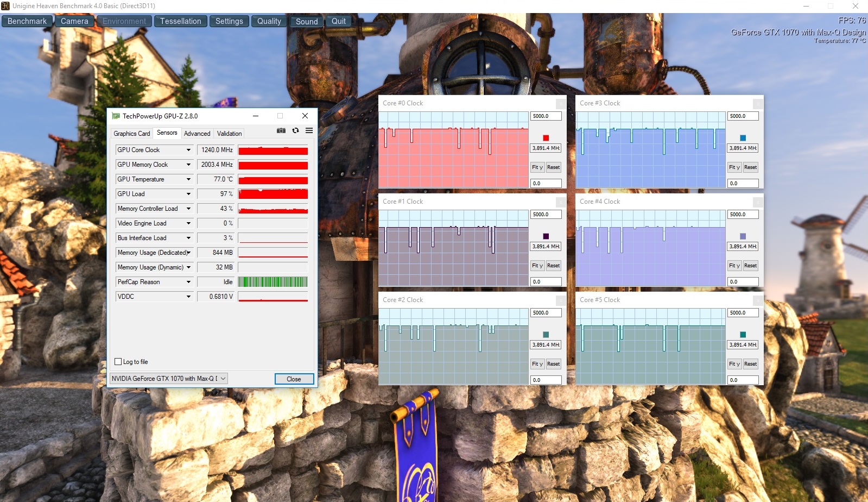Open the NVIDIA GeForce GTX 1070 device selector

(169, 379)
